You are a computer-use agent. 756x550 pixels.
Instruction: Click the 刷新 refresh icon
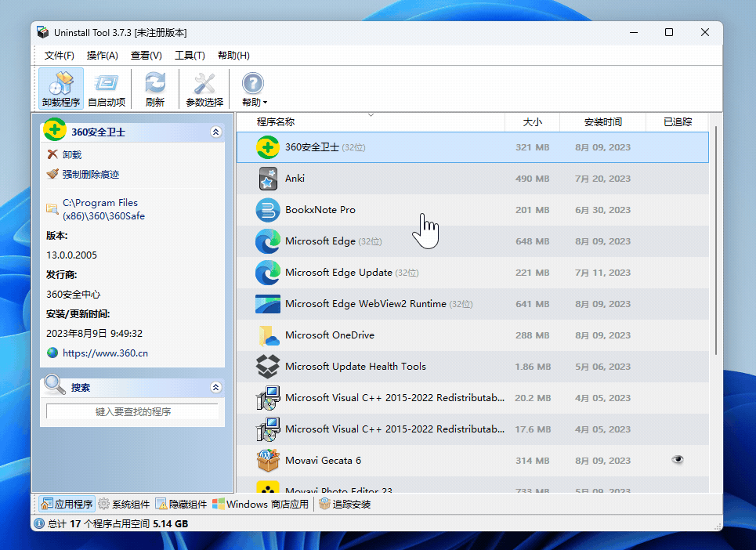click(154, 82)
